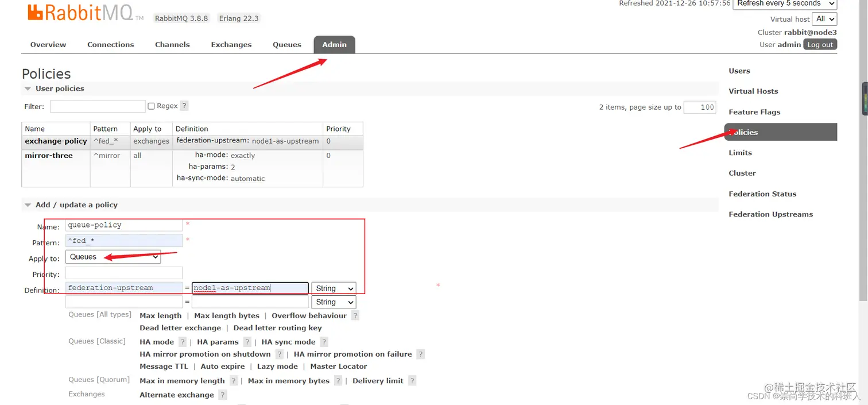Open Limits in the admin sidebar

pyautogui.click(x=740, y=152)
